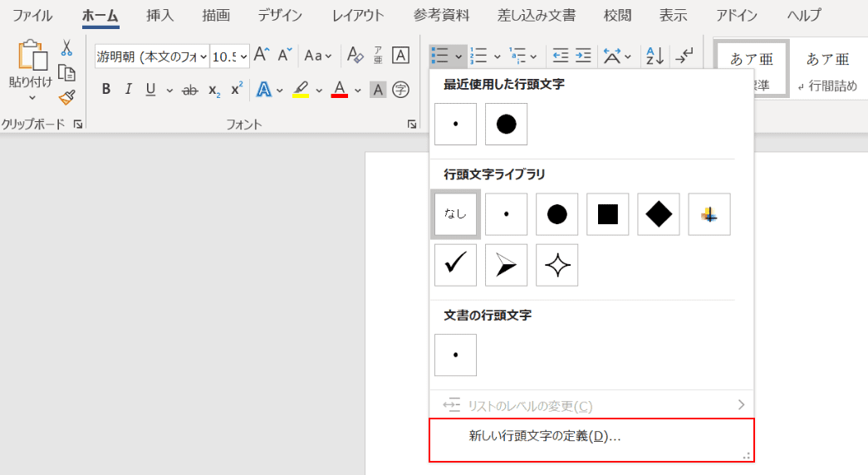Screen dimensions: 868x475
Task: Choose the colored picture bullet in library
Action: (x=709, y=214)
